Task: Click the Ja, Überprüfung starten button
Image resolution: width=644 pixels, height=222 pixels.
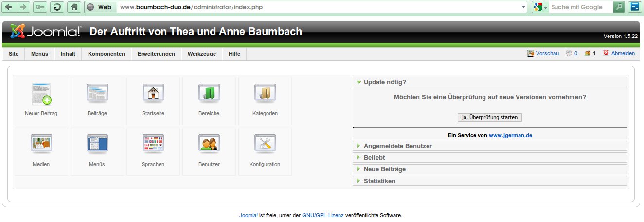Action: (490, 118)
